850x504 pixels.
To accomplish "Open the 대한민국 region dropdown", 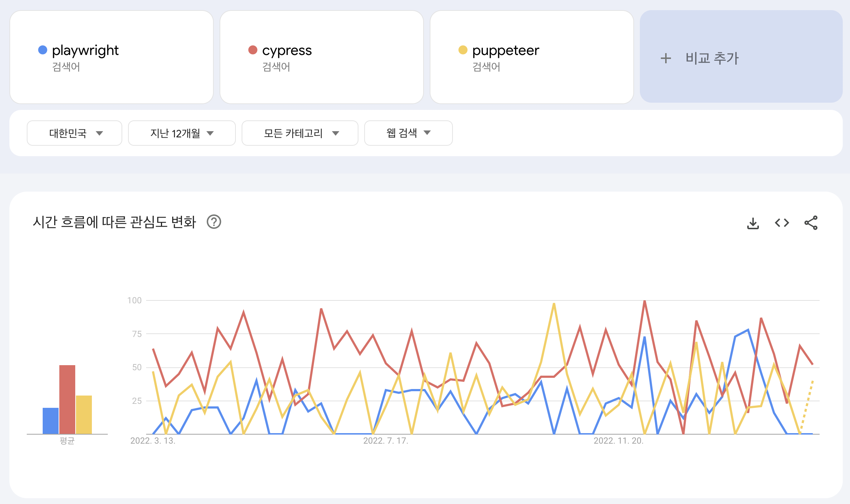I will click(x=75, y=133).
